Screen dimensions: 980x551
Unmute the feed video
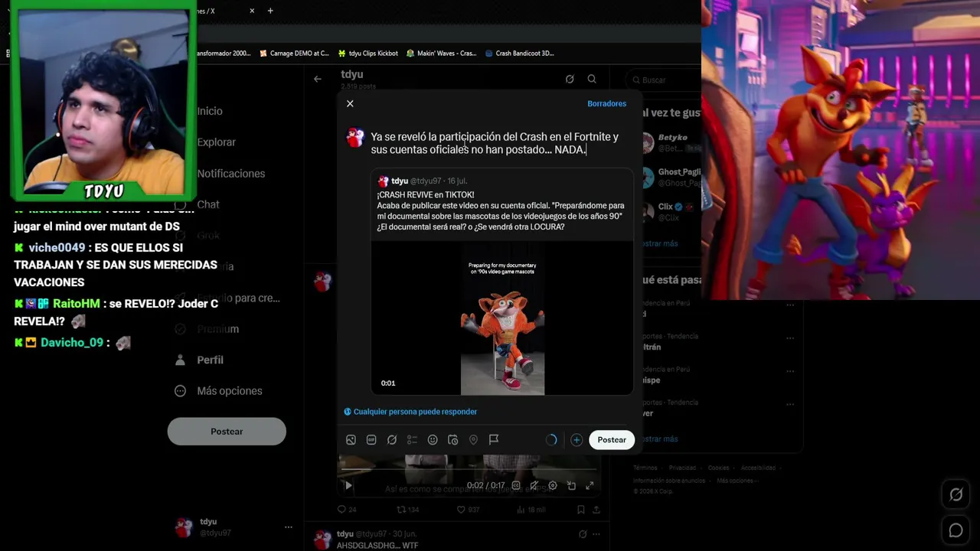pos(534,485)
